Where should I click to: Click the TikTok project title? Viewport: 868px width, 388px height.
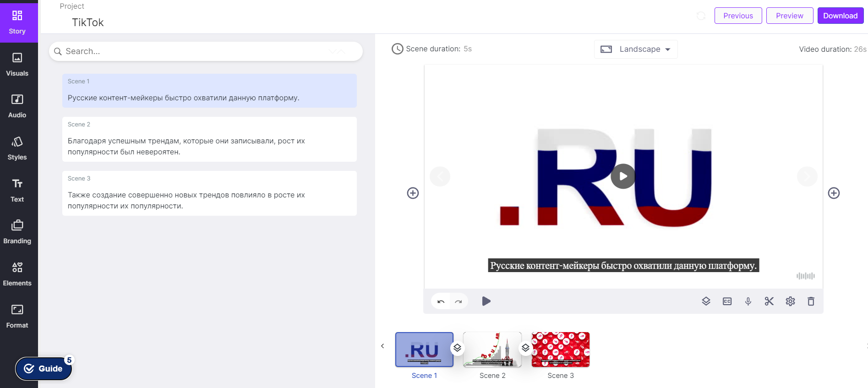tap(87, 22)
